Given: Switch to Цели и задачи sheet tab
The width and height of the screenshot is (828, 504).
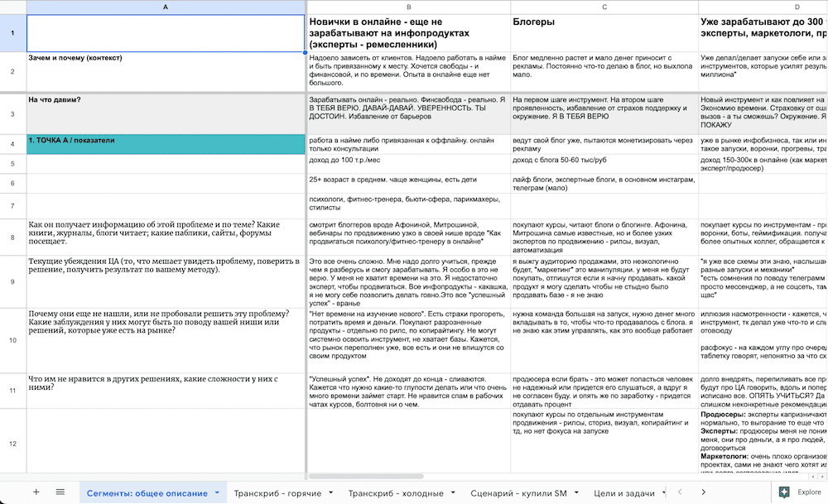Looking at the screenshot, I should click(x=624, y=493).
